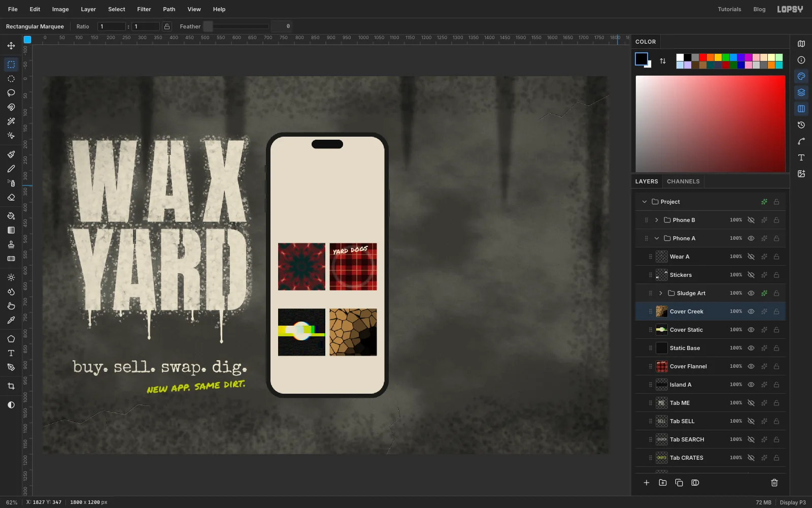Show the Tab SELL layer
Screen dimensions: 812x508
click(751, 421)
